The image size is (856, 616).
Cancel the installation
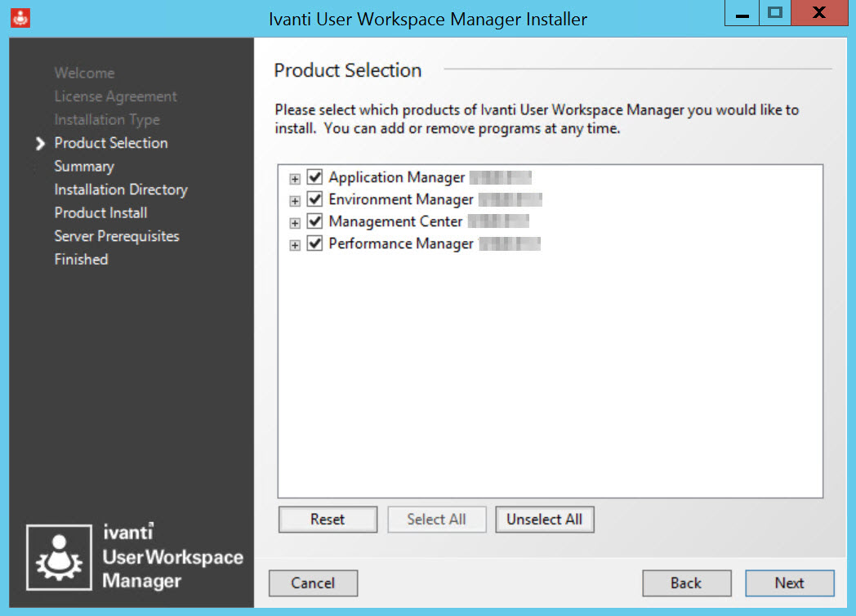pos(313,583)
